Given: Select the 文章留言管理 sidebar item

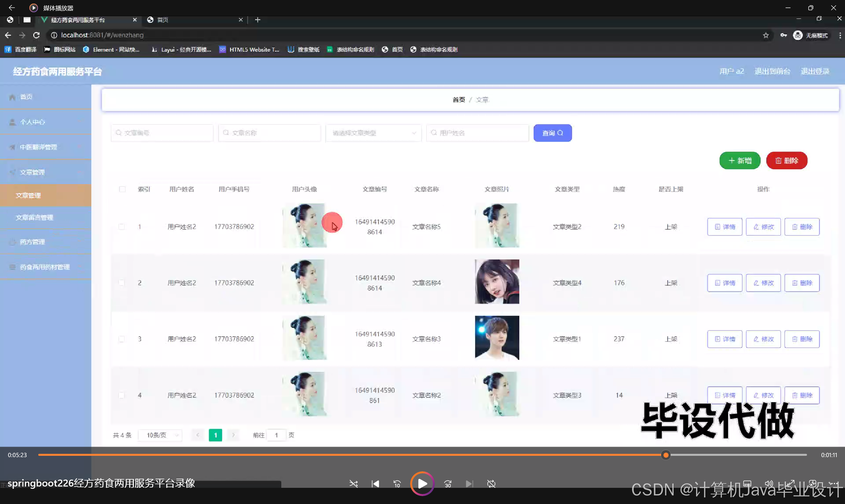Looking at the screenshot, I should click(35, 218).
